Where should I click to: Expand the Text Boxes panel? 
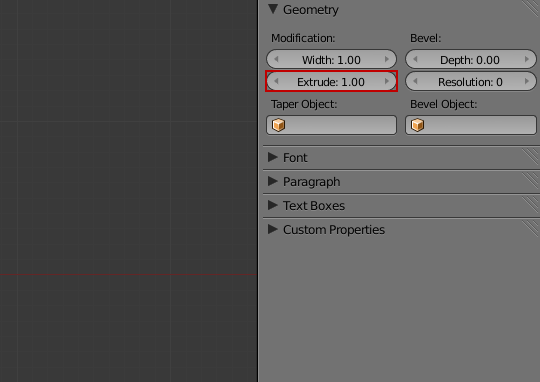pos(273,205)
